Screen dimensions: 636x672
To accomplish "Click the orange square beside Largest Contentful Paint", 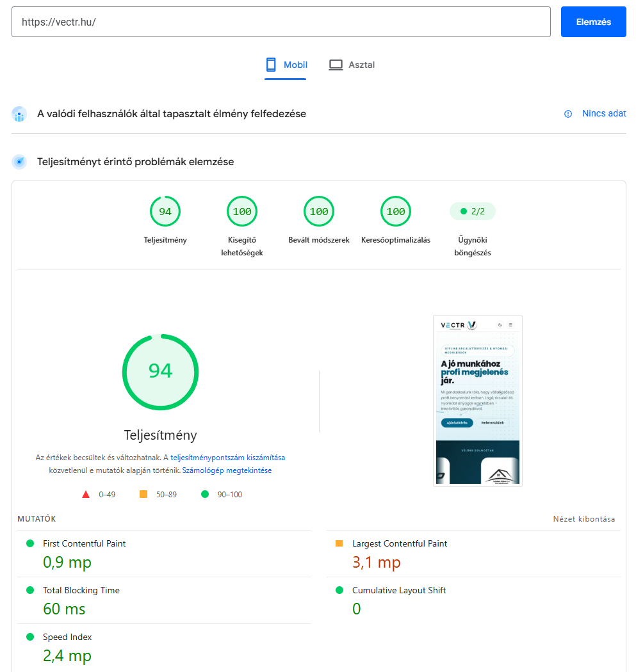I will pyautogui.click(x=339, y=543).
